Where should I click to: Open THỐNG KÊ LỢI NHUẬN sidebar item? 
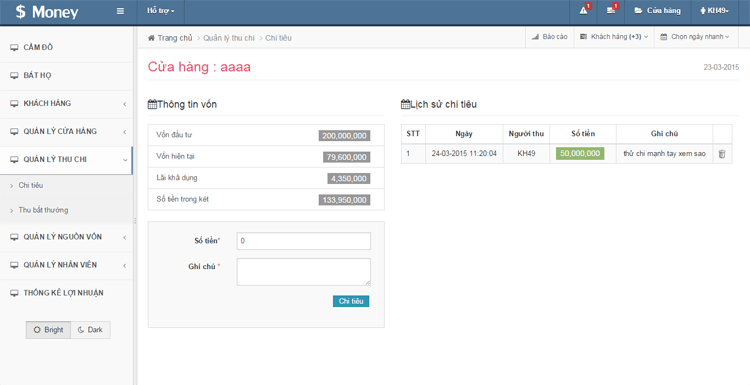point(66,293)
